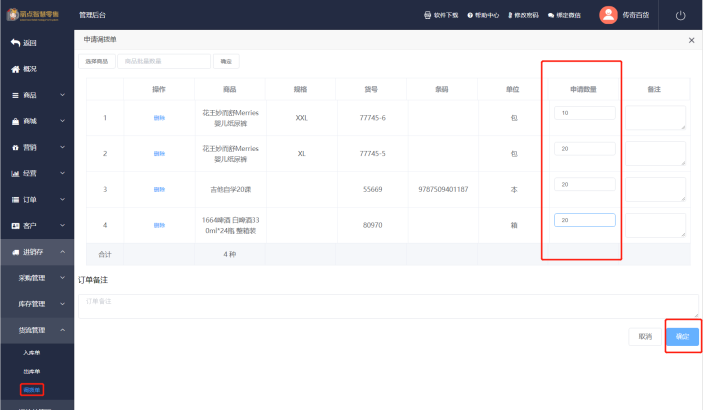
Task: Click the 备注 textarea in row 3
Action: [655, 190]
